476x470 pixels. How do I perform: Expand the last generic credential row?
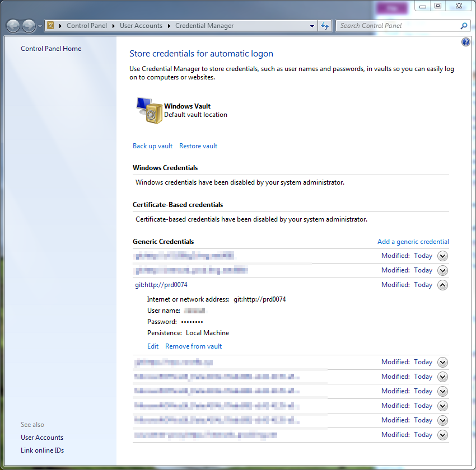(x=442, y=435)
